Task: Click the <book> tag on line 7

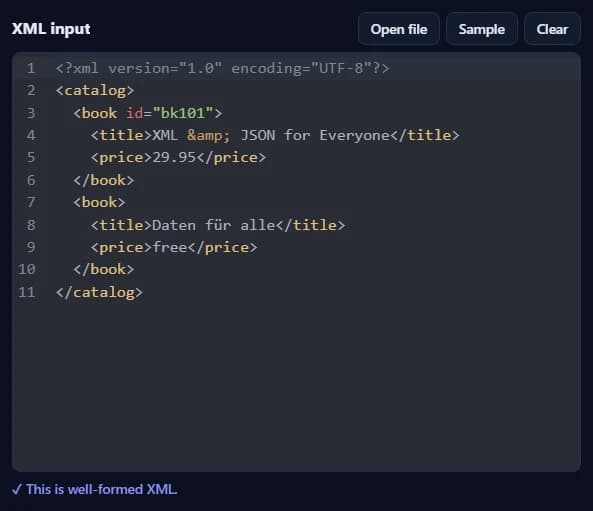Action: (x=99, y=203)
